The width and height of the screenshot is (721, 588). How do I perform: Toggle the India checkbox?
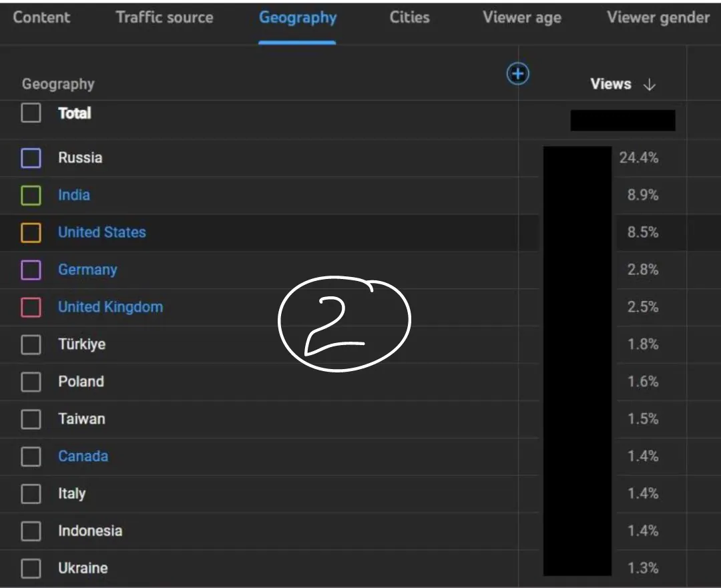coord(31,195)
